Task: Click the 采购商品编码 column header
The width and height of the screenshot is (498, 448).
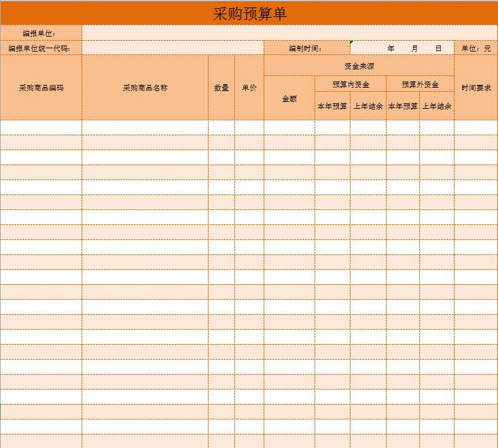Action: pos(41,88)
